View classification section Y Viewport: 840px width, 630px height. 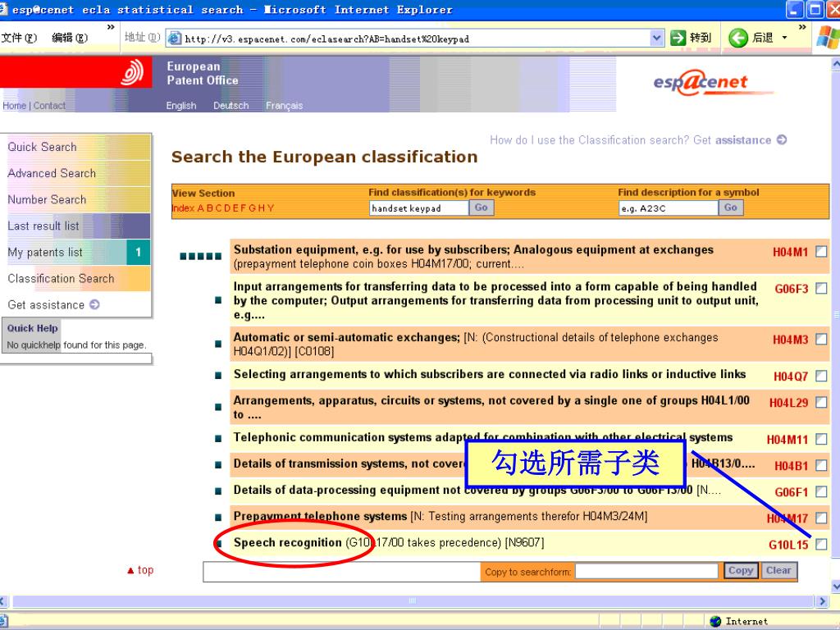tap(271, 208)
